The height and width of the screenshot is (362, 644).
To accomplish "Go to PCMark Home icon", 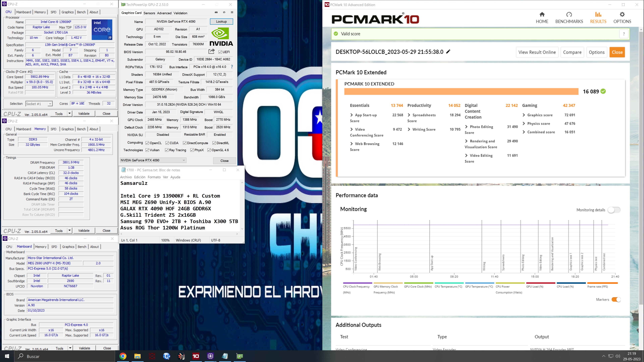I will click(542, 14).
